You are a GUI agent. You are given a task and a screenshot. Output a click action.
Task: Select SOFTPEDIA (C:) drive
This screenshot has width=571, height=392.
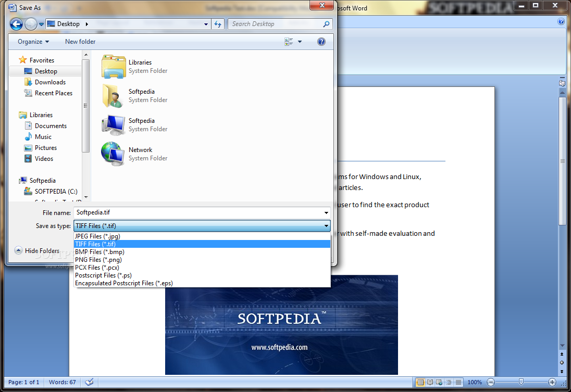tap(51, 191)
